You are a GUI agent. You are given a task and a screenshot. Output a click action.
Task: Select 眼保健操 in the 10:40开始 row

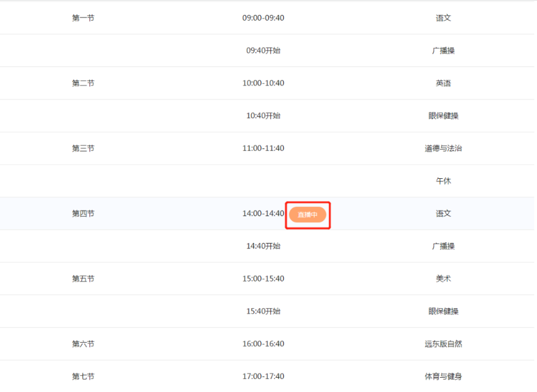(443, 116)
